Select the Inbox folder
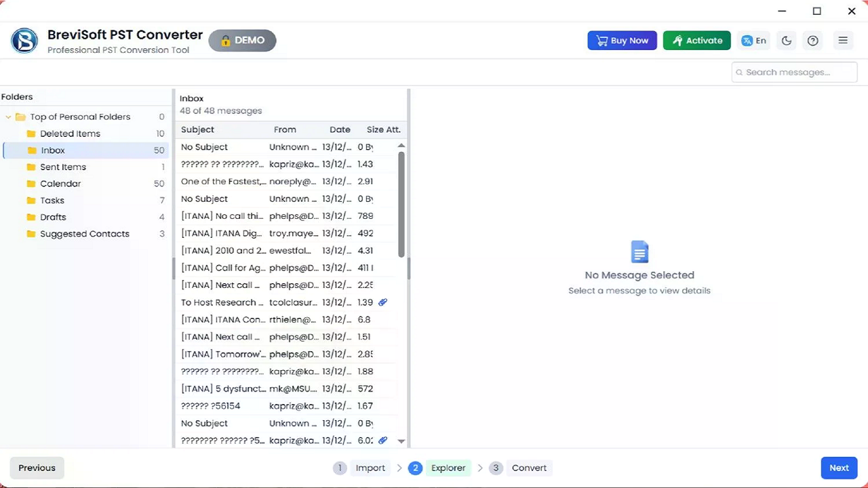 coord(85,150)
